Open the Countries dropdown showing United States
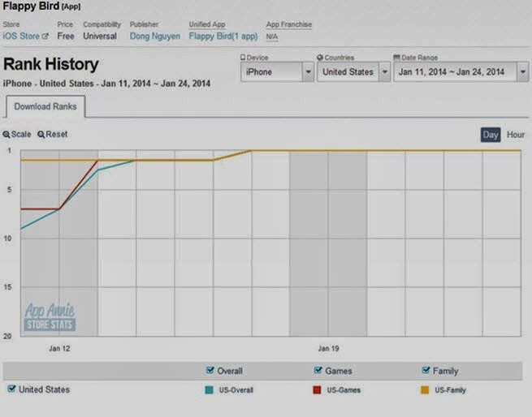 click(353, 72)
